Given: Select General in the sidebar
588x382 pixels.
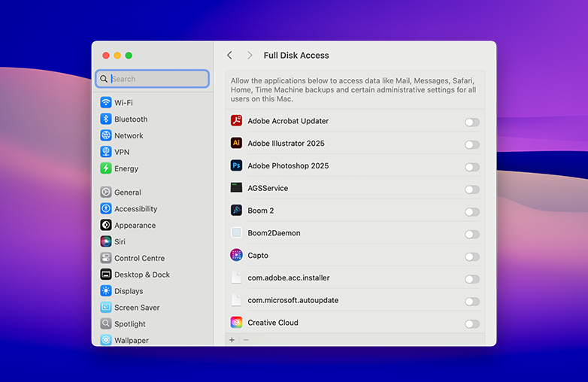Looking at the screenshot, I should click(x=128, y=193).
